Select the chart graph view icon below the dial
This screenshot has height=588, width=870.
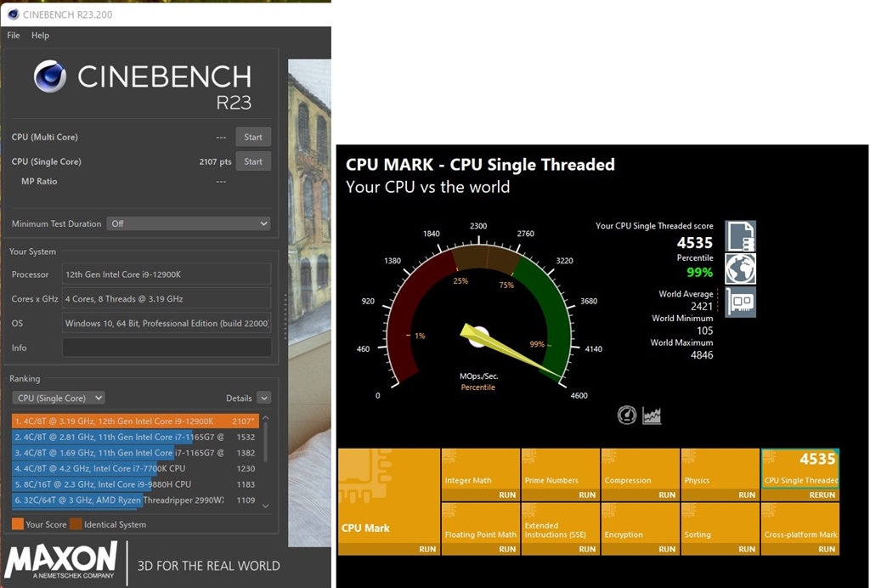652,416
